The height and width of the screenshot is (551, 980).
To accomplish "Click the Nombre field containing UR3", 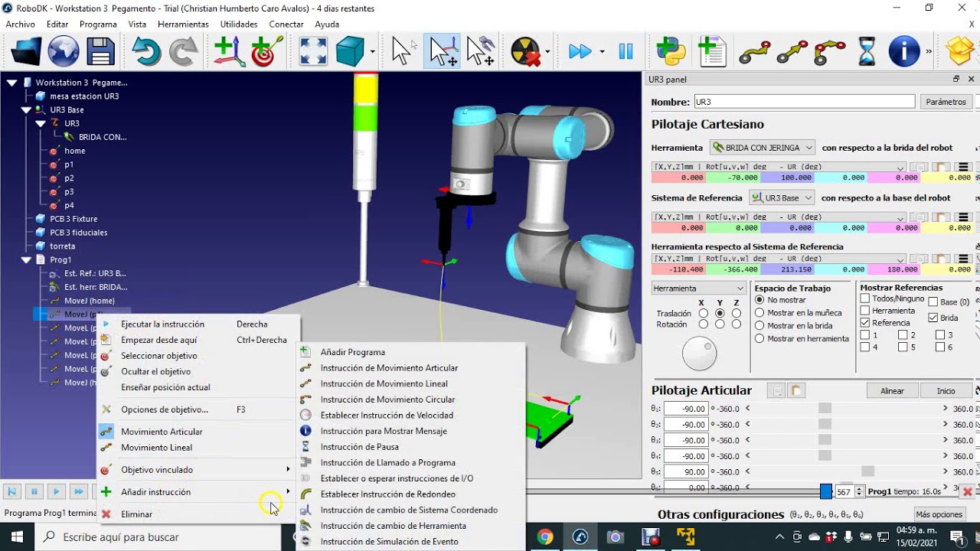I will tap(804, 102).
